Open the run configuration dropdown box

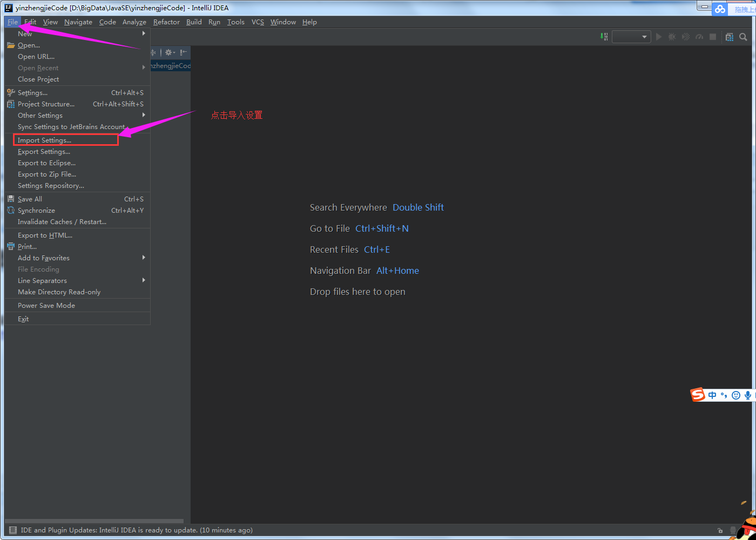coord(631,37)
